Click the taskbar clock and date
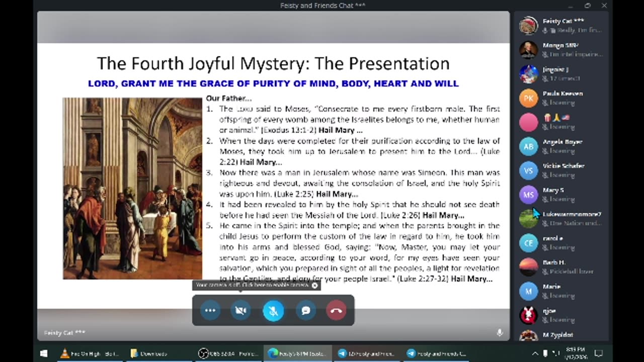 pyautogui.click(x=576, y=353)
